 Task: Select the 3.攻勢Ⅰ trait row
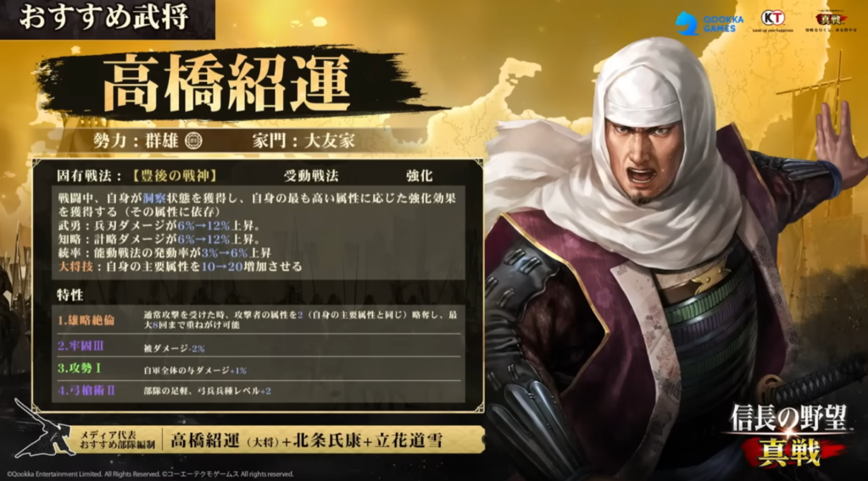259,368
